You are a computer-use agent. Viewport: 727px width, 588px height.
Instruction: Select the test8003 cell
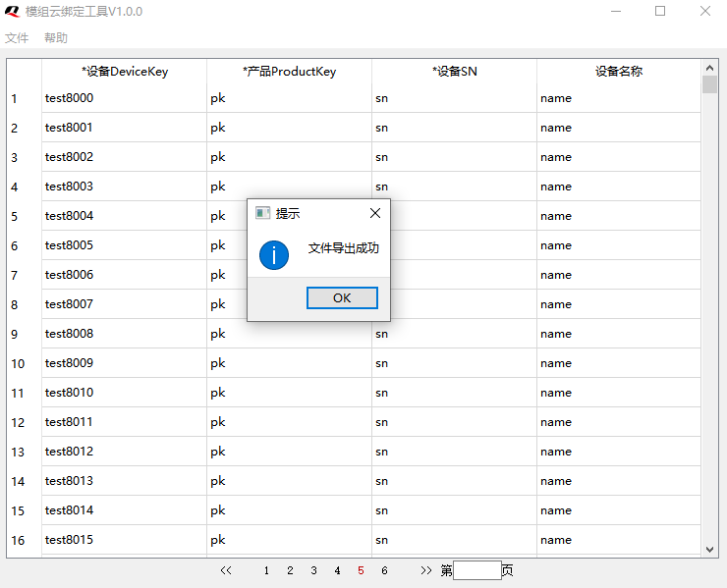[x=124, y=187]
